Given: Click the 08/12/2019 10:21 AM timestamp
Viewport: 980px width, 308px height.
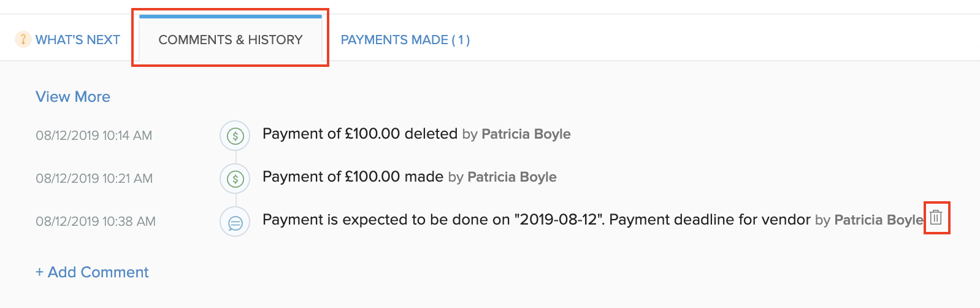Looking at the screenshot, I should coord(94,179).
